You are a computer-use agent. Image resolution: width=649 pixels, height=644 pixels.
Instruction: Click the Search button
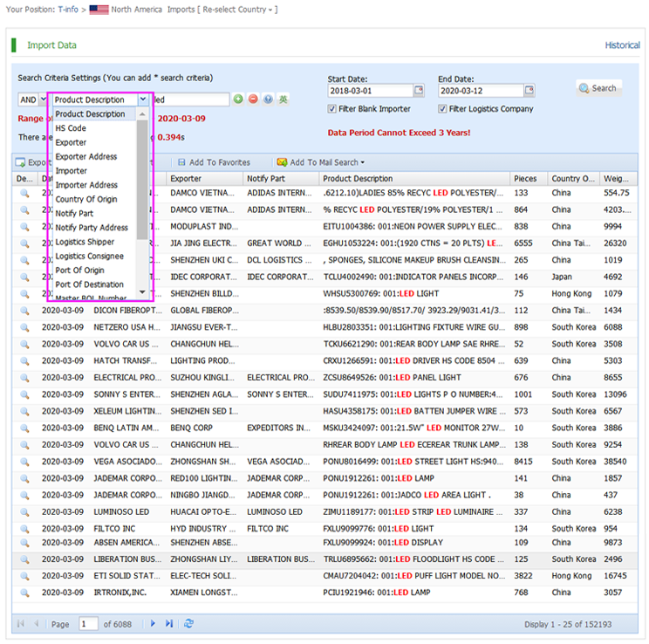(598, 88)
